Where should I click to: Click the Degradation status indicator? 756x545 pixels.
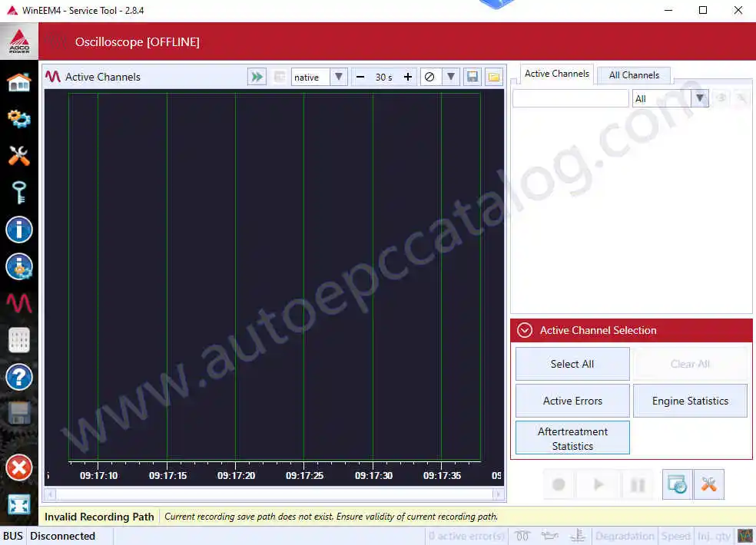pyautogui.click(x=625, y=536)
